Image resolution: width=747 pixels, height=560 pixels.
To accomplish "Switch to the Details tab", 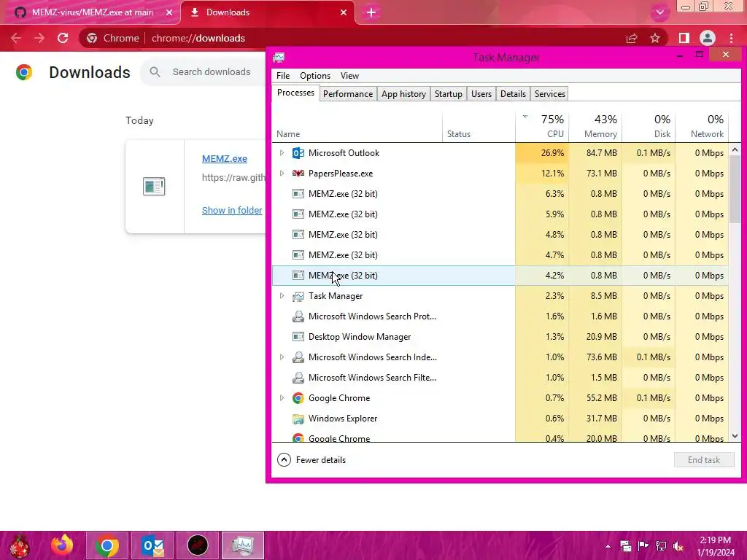I will (513, 94).
